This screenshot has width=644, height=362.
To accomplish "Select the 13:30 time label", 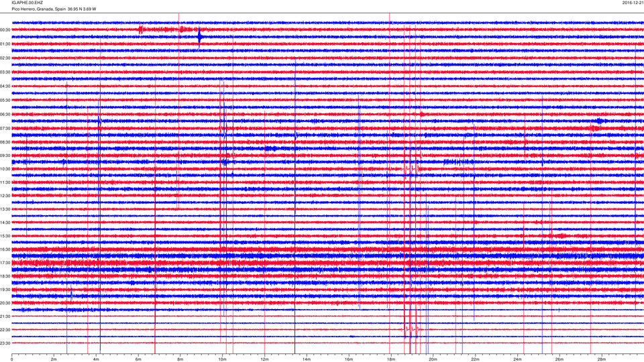I will coord(5,209).
